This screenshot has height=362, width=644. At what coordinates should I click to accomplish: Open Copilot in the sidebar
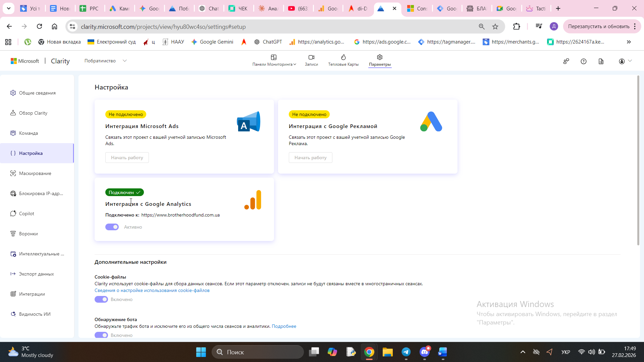26,214
